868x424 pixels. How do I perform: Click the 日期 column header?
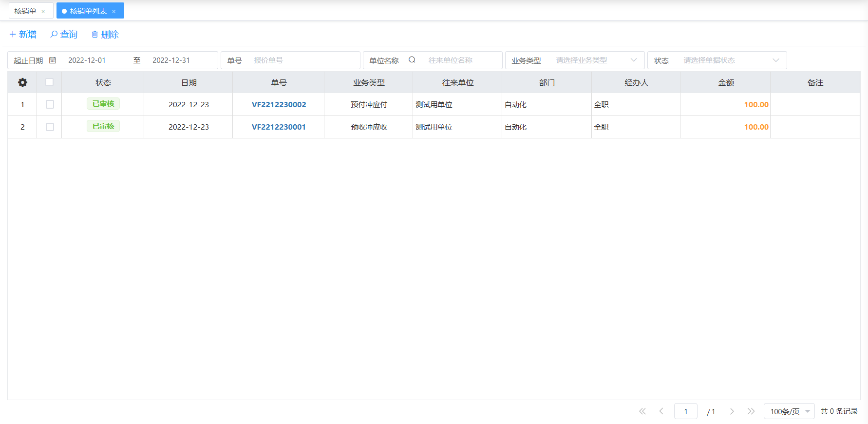pyautogui.click(x=189, y=82)
